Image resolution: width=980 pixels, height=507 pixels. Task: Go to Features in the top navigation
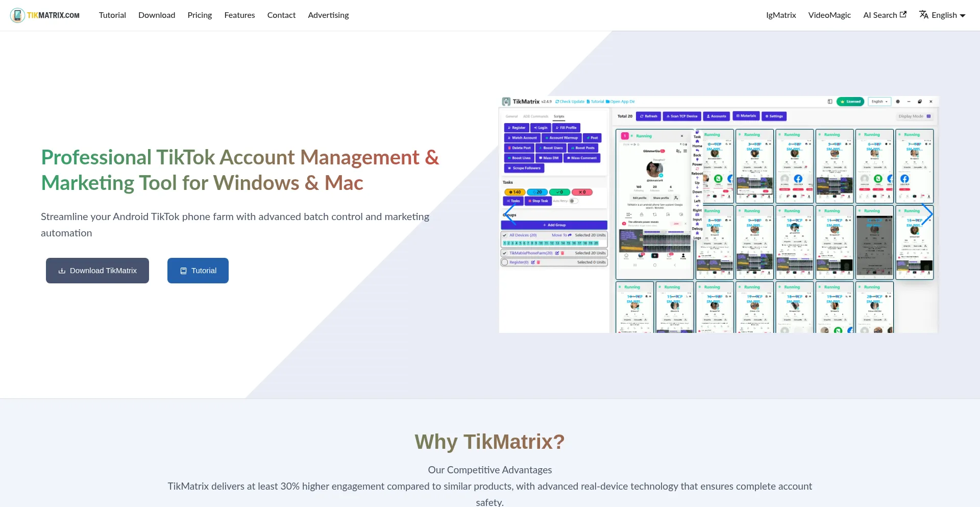pyautogui.click(x=239, y=15)
